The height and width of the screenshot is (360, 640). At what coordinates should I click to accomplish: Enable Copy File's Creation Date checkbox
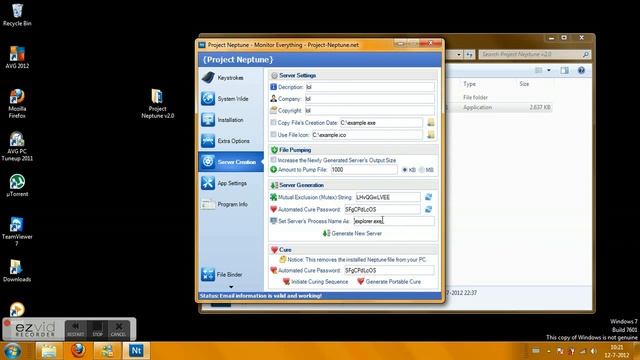(273, 122)
